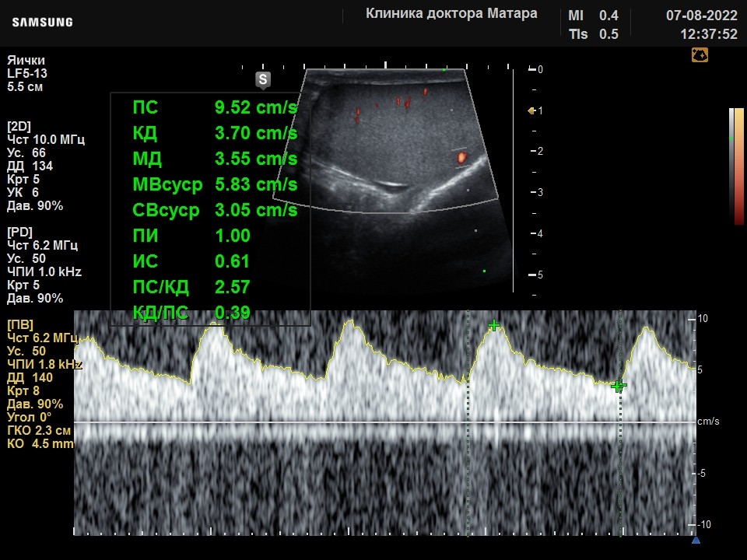Click the ГКО 2.3 см value
Screen dimensions: 747x560
pyautogui.click(x=39, y=430)
